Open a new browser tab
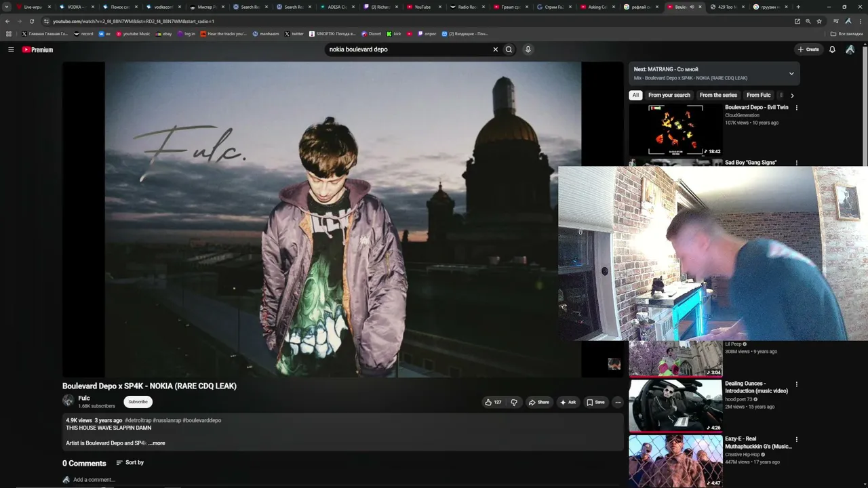This screenshot has width=868, height=488. (x=798, y=7)
